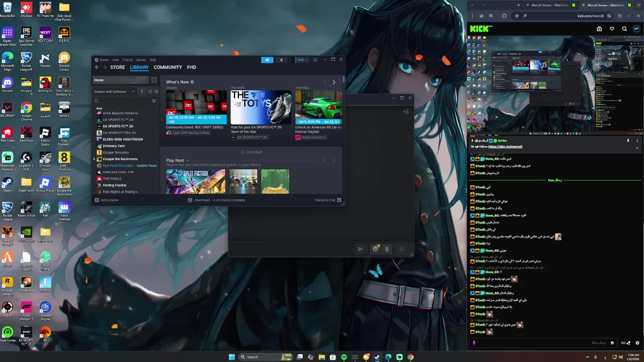The image size is (644, 362).
Task: Select Among Us desktop icon
Action: click(x=45, y=83)
